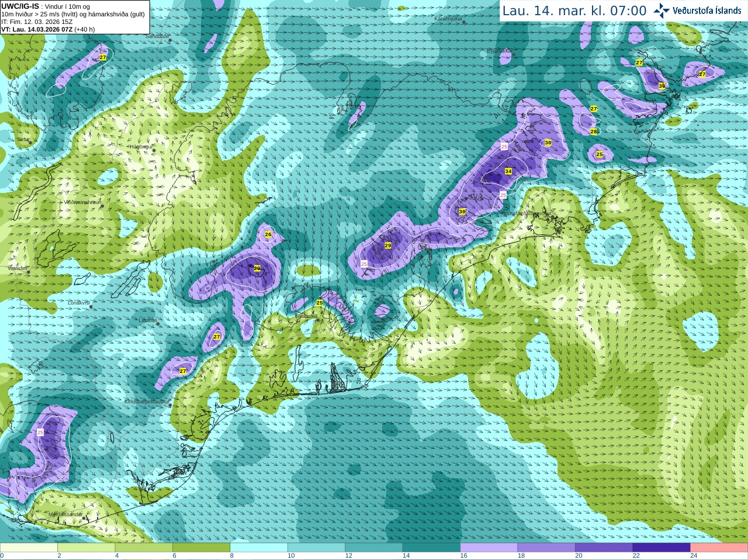Click the yellow 29 label directly below the 26

tap(257, 268)
